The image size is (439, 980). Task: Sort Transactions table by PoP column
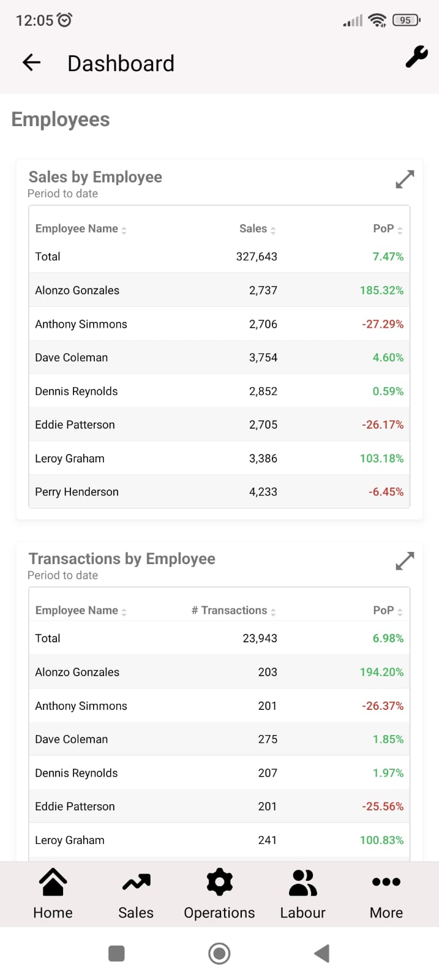[x=388, y=611]
